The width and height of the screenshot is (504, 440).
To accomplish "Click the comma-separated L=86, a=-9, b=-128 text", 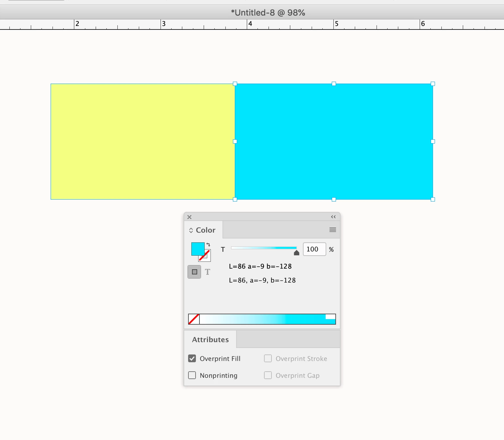I will (262, 280).
